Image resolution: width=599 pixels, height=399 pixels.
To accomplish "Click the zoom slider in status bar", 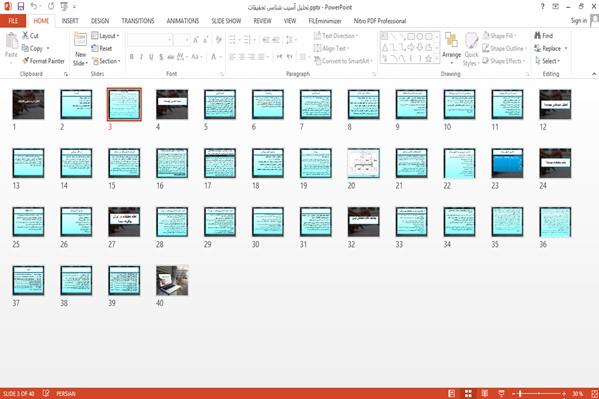I will [x=539, y=393].
